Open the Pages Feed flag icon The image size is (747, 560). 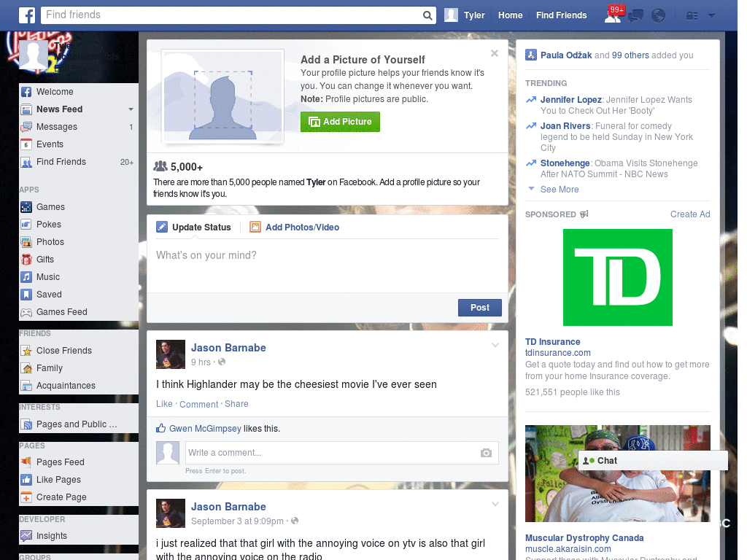pos(26,462)
